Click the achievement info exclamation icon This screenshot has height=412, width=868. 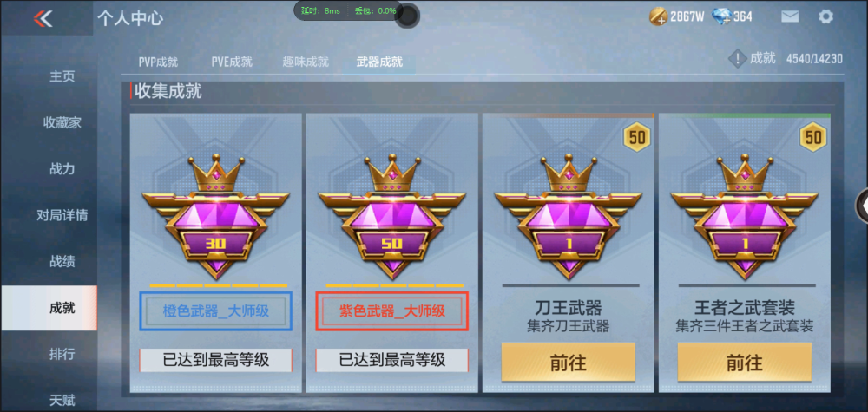pos(737,58)
